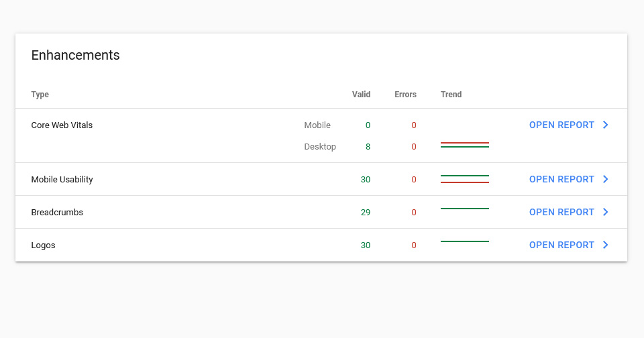This screenshot has width=644, height=338.
Task: Click the Mobile sub-row label
Action: 317,125
